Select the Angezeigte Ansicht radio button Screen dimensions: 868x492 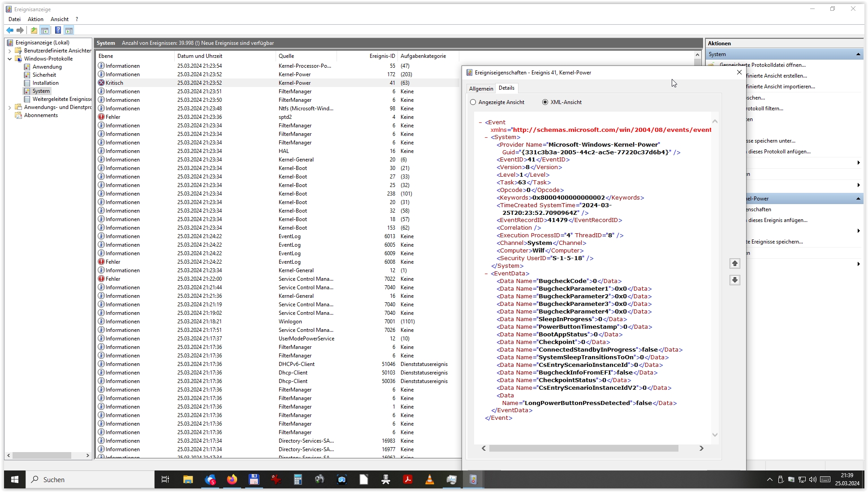click(x=473, y=102)
